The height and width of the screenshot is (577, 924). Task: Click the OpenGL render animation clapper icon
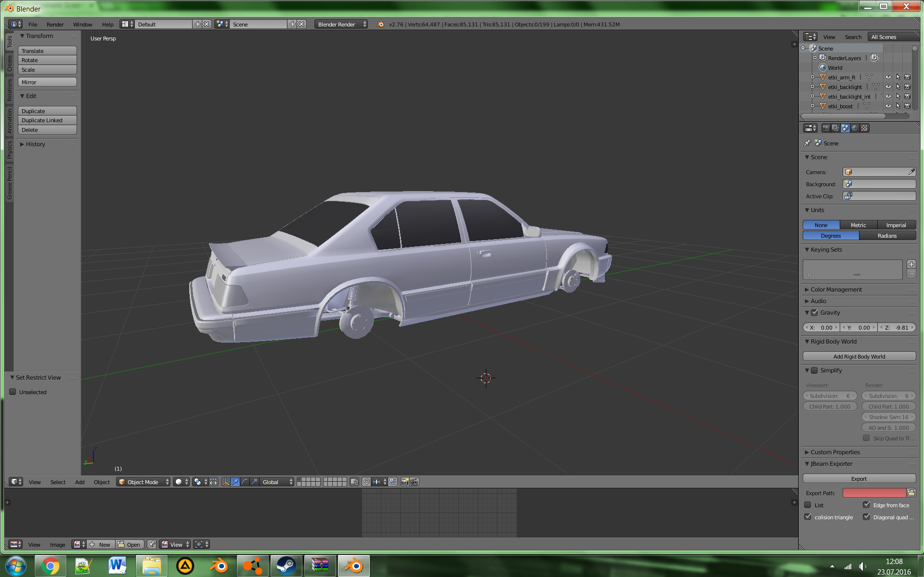[x=414, y=482]
